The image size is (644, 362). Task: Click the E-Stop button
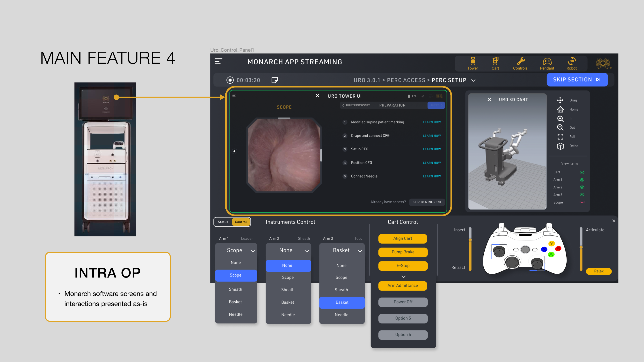click(x=403, y=266)
